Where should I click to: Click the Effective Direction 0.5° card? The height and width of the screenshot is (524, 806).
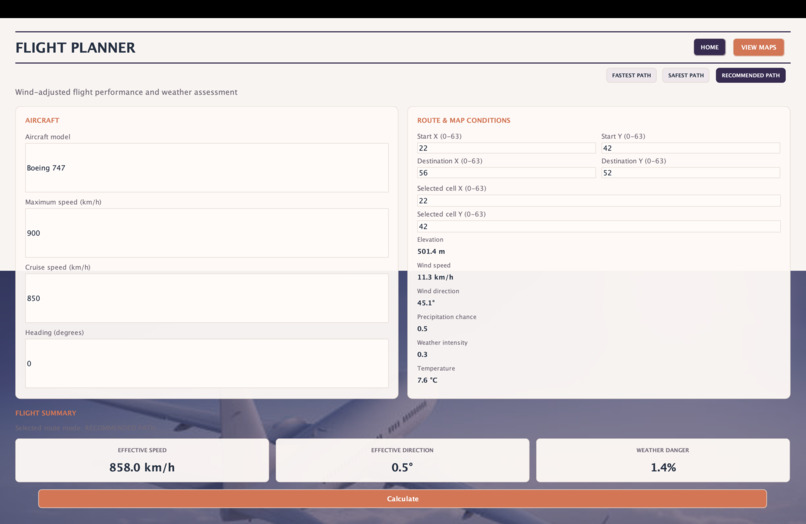point(402,460)
